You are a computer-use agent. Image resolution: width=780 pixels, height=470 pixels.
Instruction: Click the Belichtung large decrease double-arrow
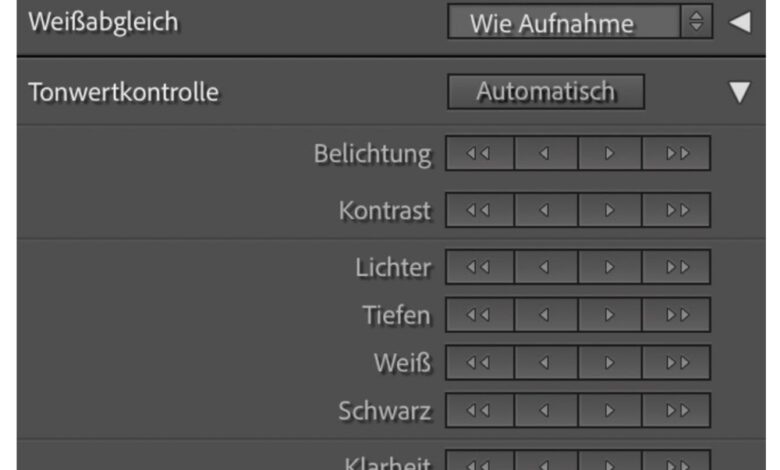click(x=479, y=154)
